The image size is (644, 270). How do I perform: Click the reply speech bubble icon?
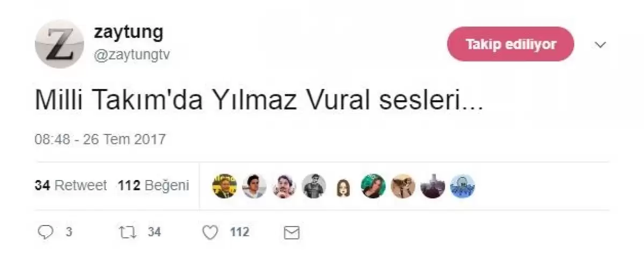47,232
